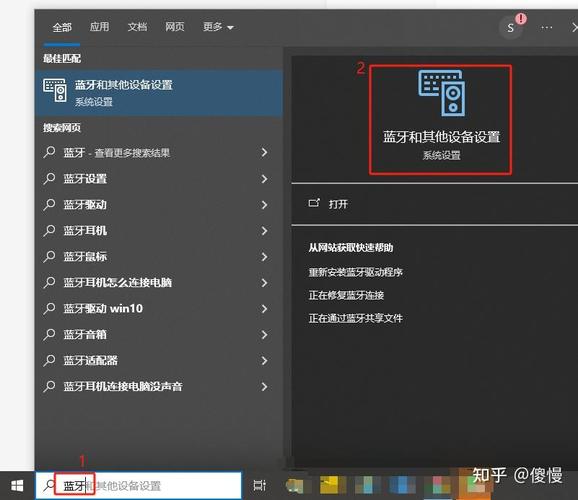Expand arrow next to 蓝牙驱动 win10
This screenshot has width=578, height=500.
264,309
